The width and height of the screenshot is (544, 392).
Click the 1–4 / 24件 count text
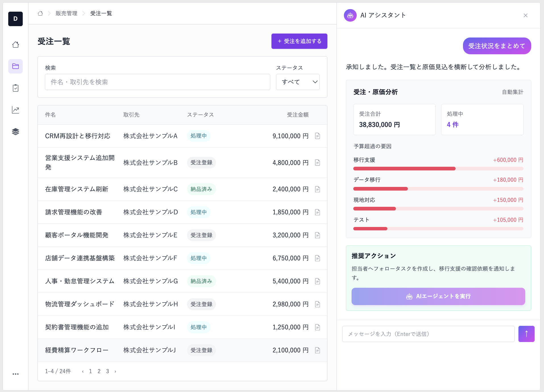click(58, 371)
